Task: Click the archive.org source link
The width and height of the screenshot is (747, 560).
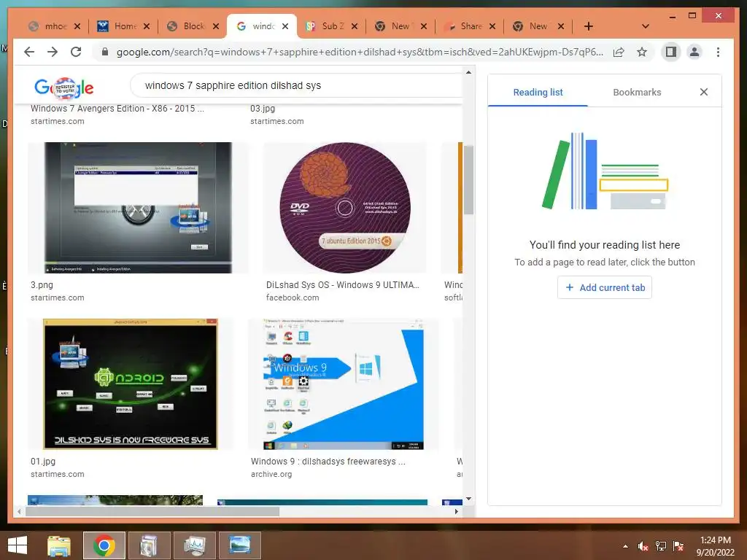Action: click(271, 474)
